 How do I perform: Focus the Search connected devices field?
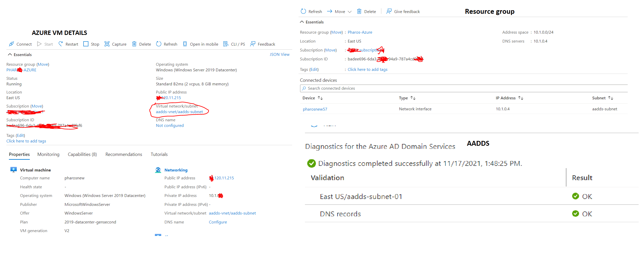464,88
